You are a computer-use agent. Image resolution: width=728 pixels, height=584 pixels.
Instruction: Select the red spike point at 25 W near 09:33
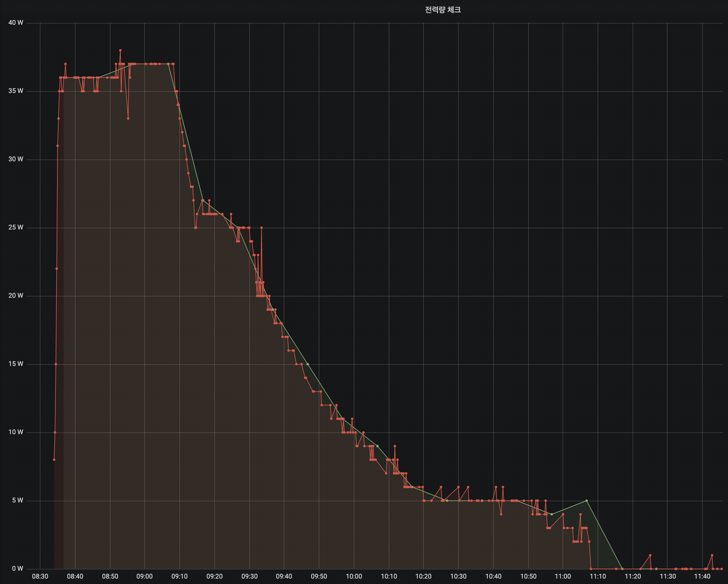click(261, 228)
